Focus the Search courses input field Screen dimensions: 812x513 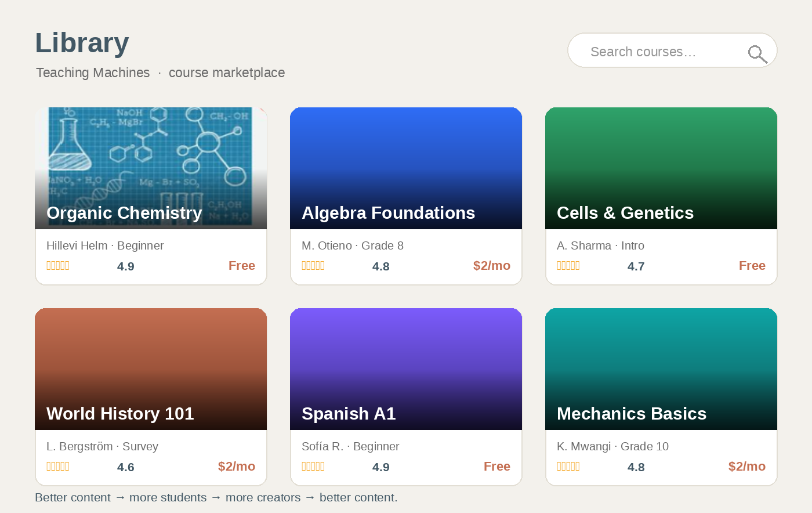point(672,50)
